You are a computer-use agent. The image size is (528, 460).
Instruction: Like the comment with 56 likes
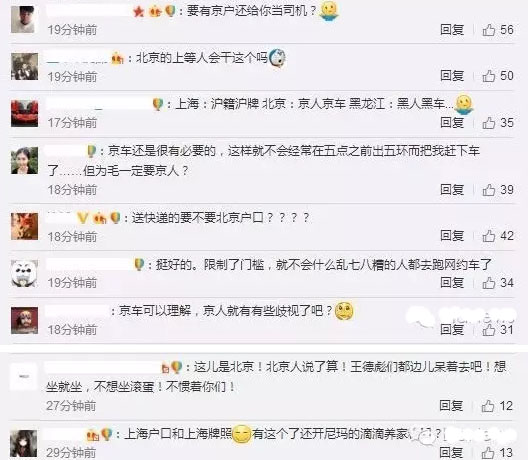click(489, 30)
